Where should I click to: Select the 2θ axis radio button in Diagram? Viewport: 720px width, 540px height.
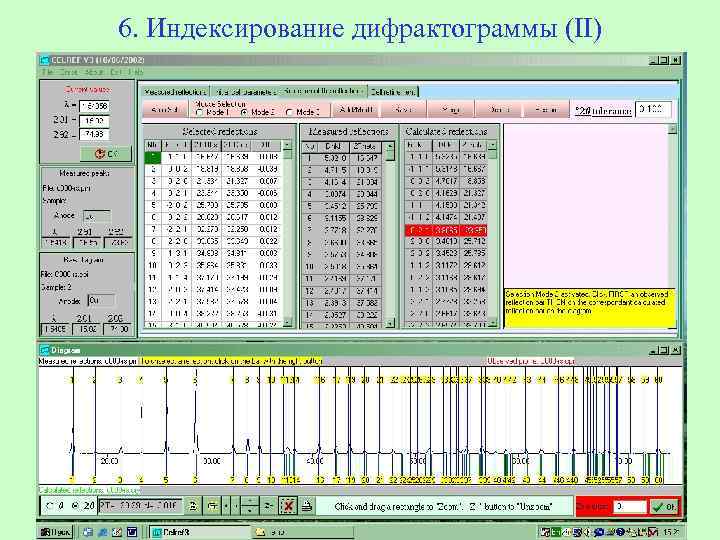pos(75,506)
